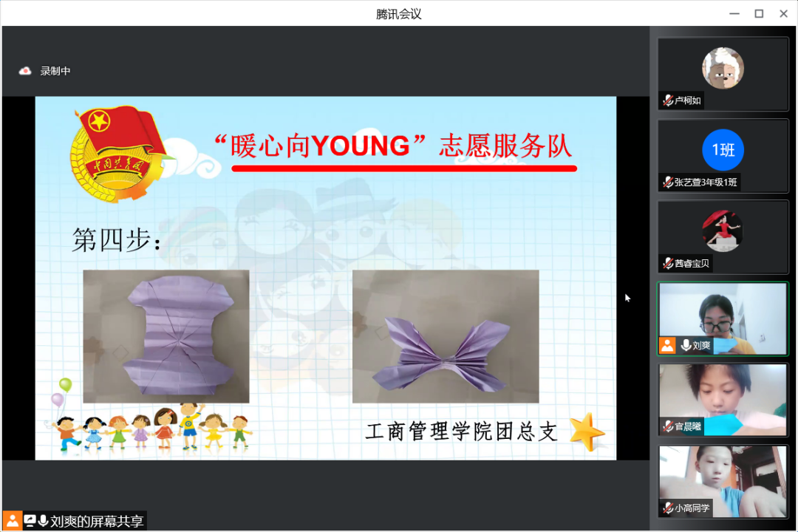This screenshot has height=532, width=798.
Task: Click the butterfly origami photo on slide
Action: coord(445,336)
